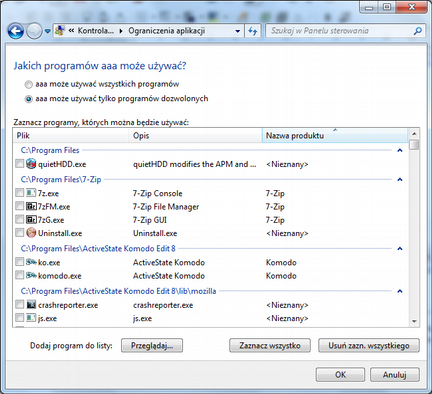
Task: Collapse the Komodo Edit 8\lib\mozilla group
Action: coord(400,291)
